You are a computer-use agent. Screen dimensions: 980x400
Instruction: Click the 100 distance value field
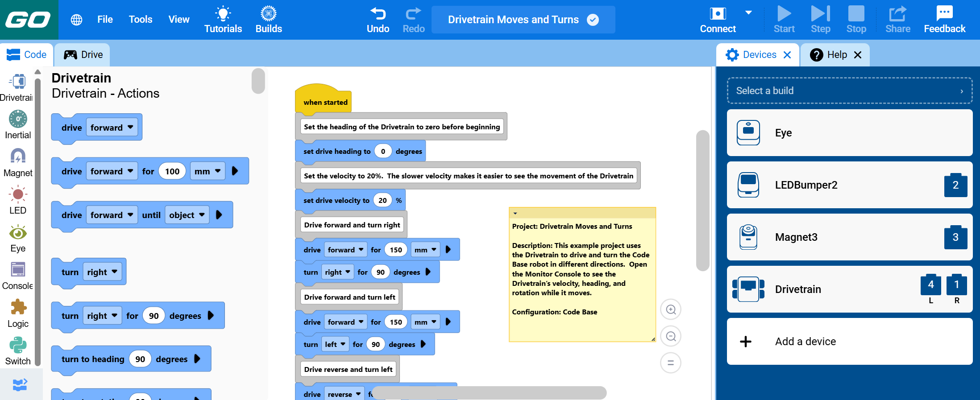tap(172, 171)
